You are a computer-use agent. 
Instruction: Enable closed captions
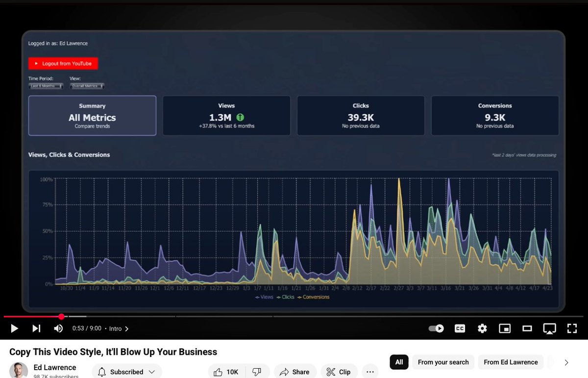pos(460,328)
